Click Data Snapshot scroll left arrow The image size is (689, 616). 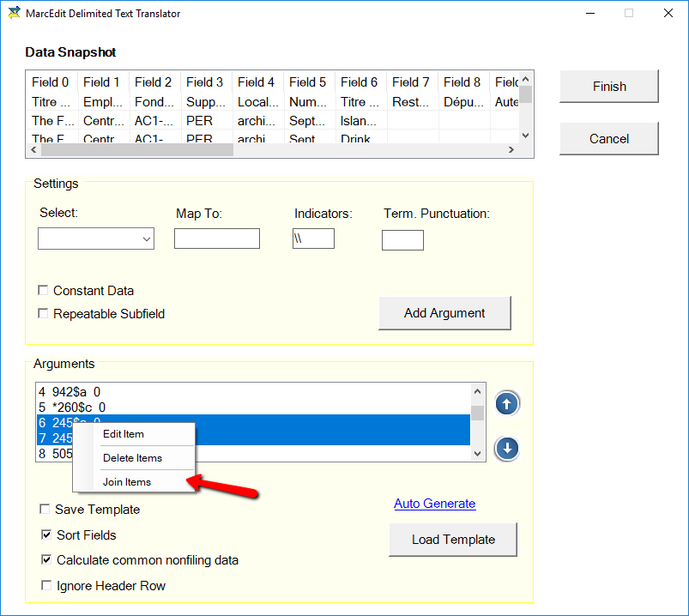33,150
